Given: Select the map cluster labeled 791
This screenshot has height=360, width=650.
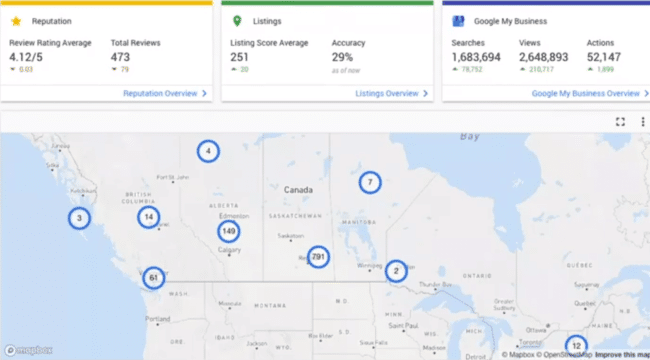Looking at the screenshot, I should coord(318,257).
